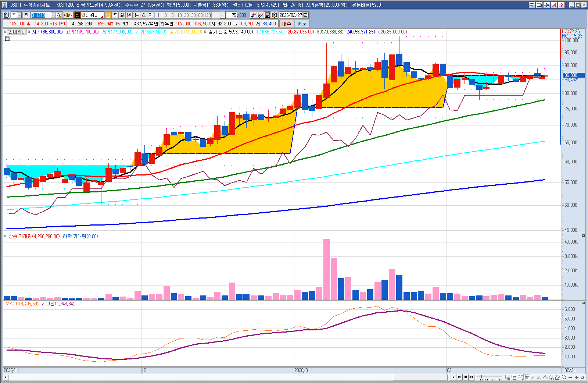Click the window layout icon in title bar
This screenshot has width=588, height=383.
(x=532, y=5)
